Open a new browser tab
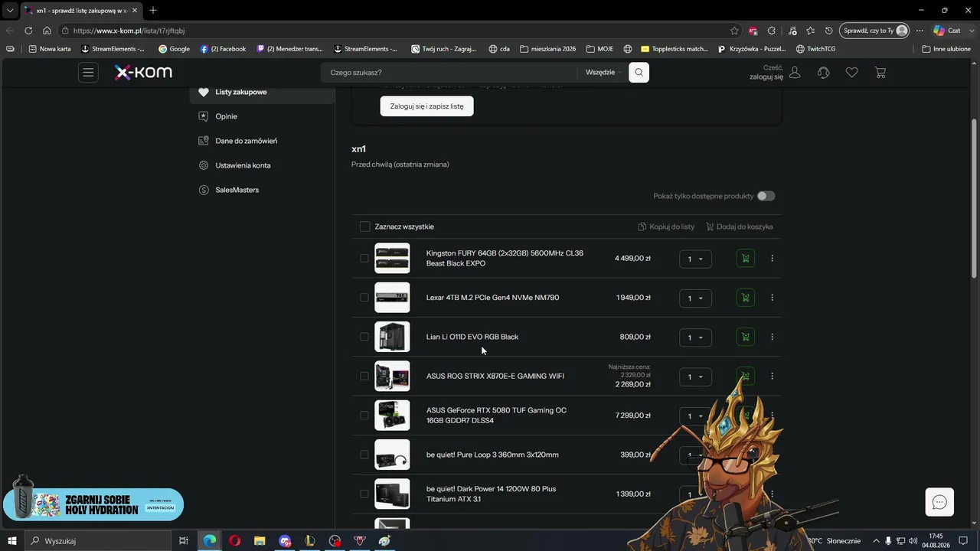 tap(153, 10)
